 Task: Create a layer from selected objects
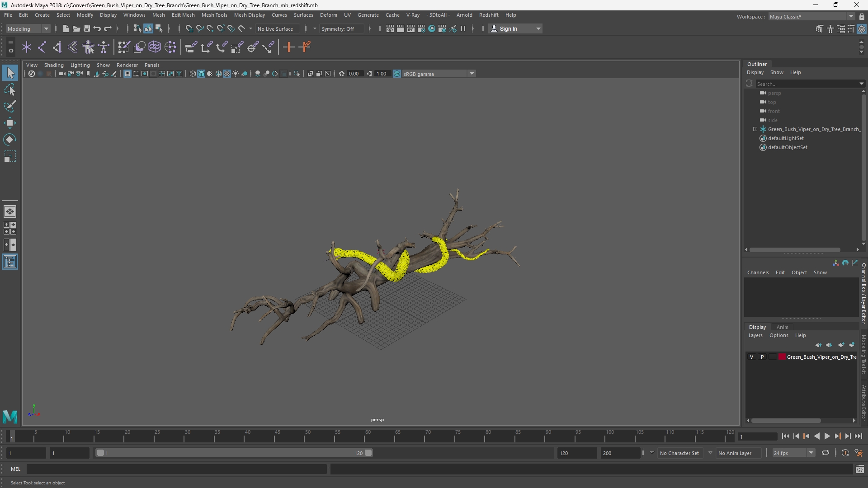[x=852, y=345]
